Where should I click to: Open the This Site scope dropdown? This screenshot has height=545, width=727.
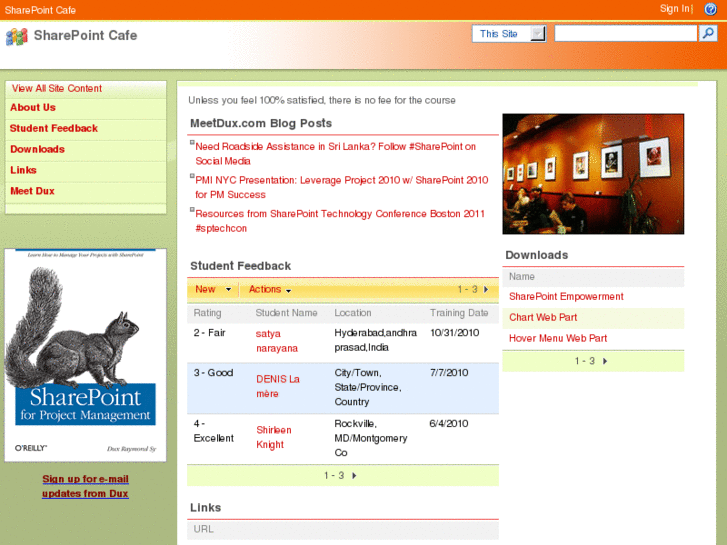(x=509, y=34)
